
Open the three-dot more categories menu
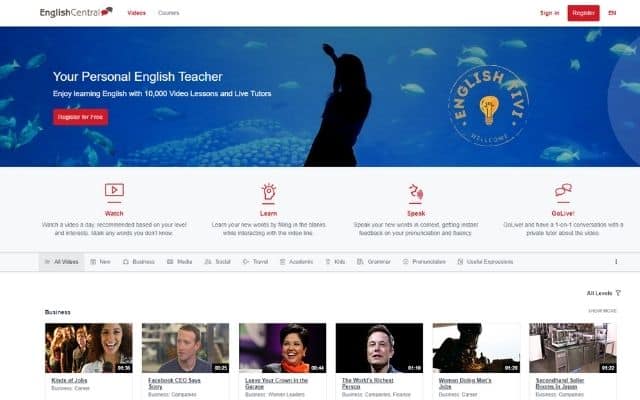(x=616, y=262)
